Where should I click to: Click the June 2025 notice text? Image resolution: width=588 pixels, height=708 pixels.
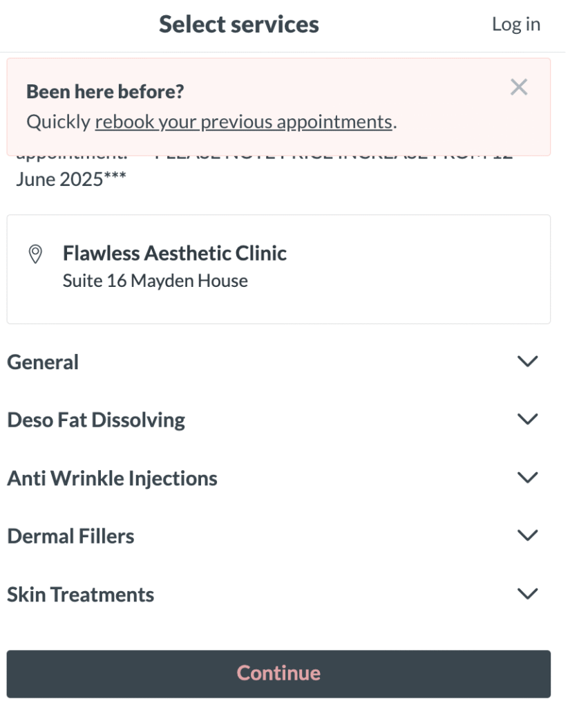click(x=71, y=179)
